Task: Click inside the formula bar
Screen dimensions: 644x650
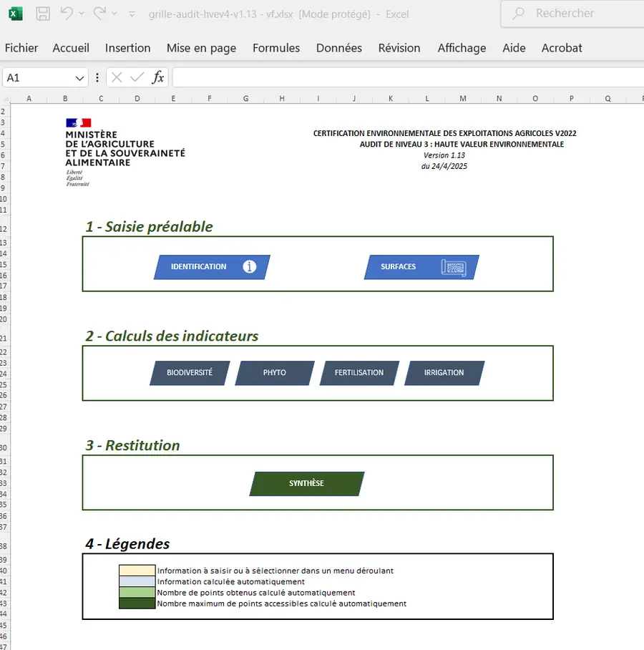Action: click(408, 77)
